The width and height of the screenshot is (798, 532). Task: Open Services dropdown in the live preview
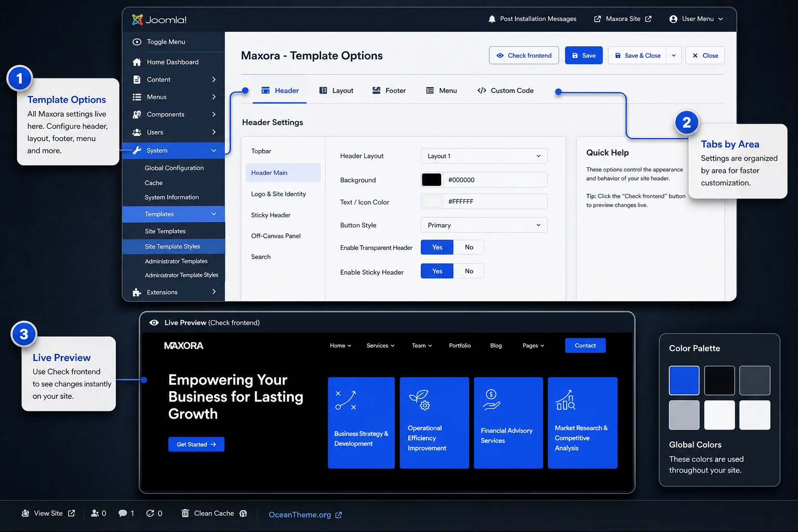point(380,345)
